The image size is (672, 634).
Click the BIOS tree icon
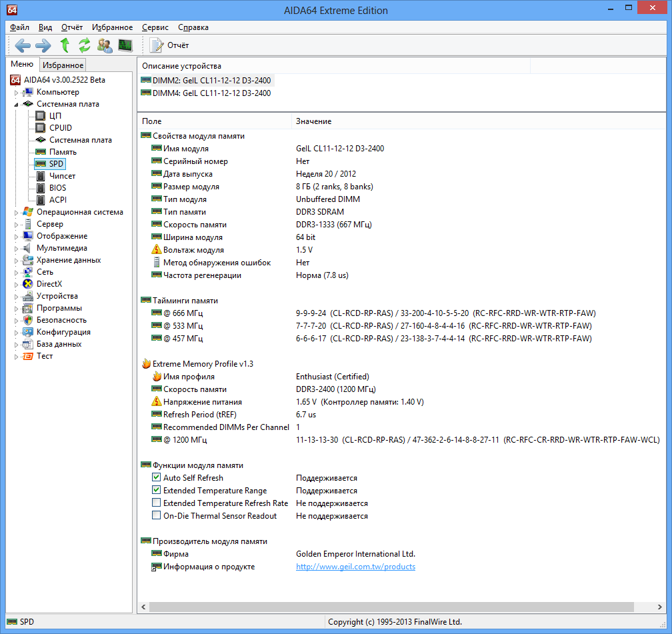[x=40, y=188]
